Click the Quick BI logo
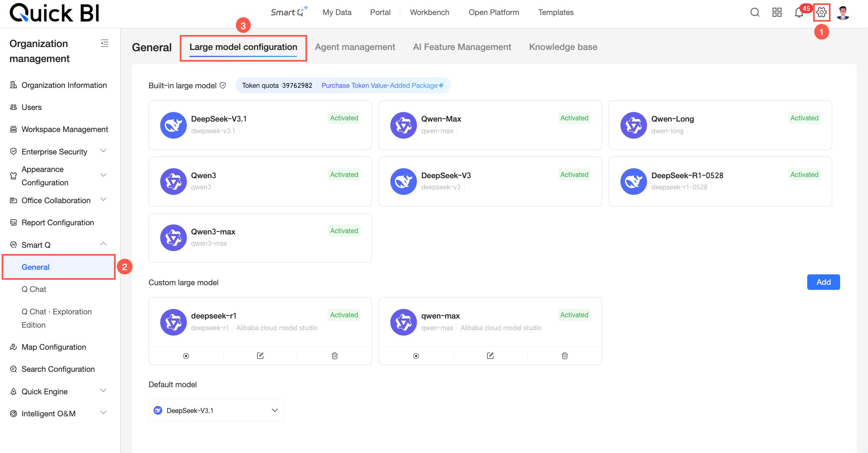Viewport: 868px width, 453px height. coord(55,13)
